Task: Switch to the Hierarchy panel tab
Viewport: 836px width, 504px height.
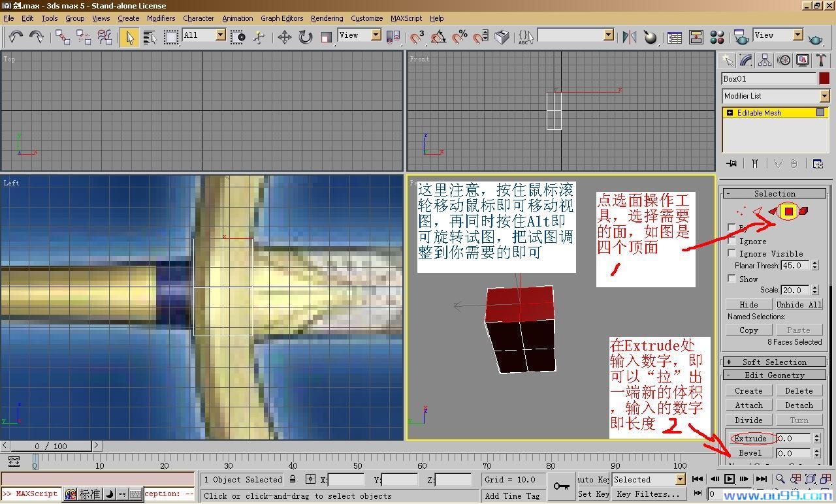Action: [x=765, y=60]
